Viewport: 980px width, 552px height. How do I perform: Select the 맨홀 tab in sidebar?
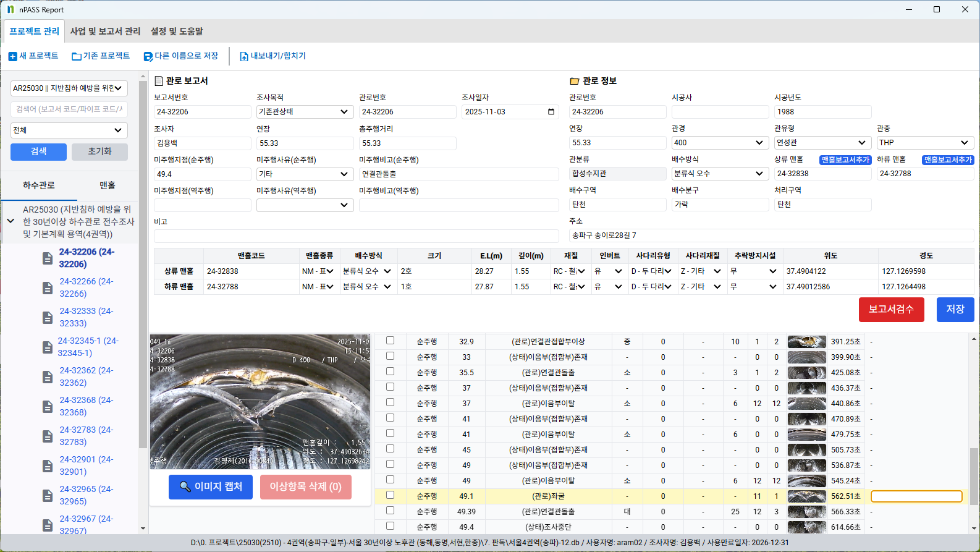[108, 185]
